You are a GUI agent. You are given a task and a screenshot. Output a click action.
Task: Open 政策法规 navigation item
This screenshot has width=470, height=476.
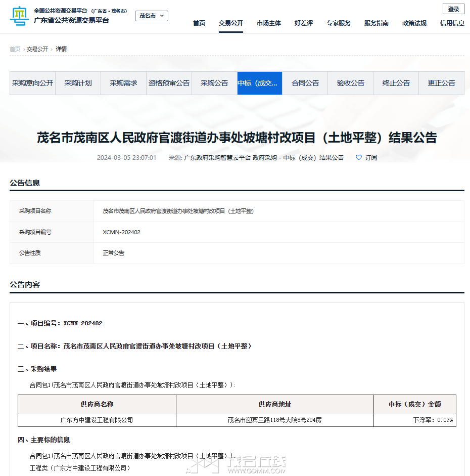click(414, 23)
